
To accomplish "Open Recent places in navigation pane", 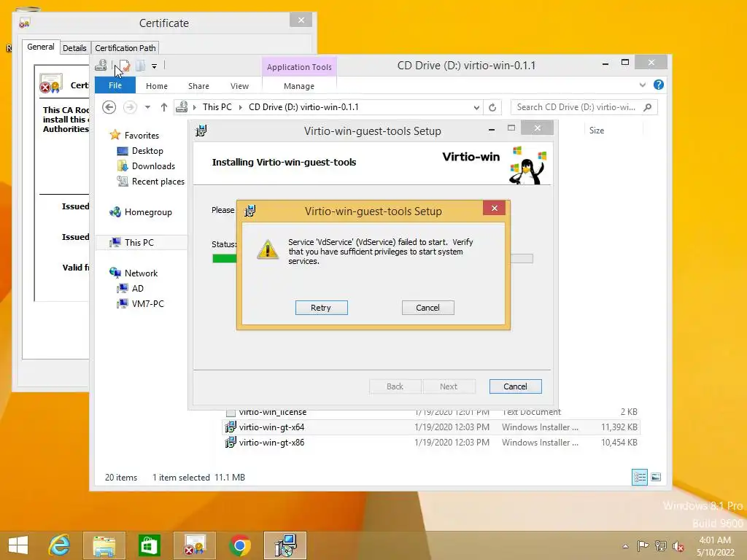I will (158, 181).
